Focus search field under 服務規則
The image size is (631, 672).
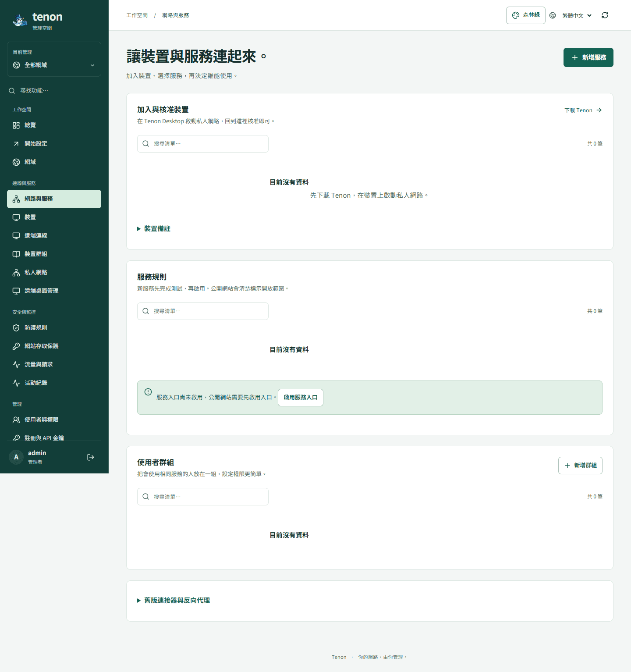(x=203, y=311)
